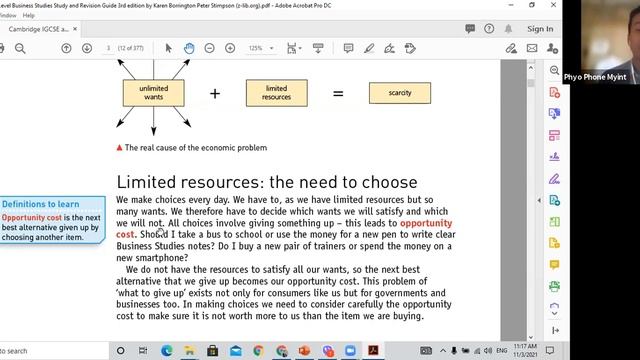Go to previous page with up arrow
Image resolution: width=640 pixels, height=360 pixels.
pyautogui.click(x=66, y=48)
